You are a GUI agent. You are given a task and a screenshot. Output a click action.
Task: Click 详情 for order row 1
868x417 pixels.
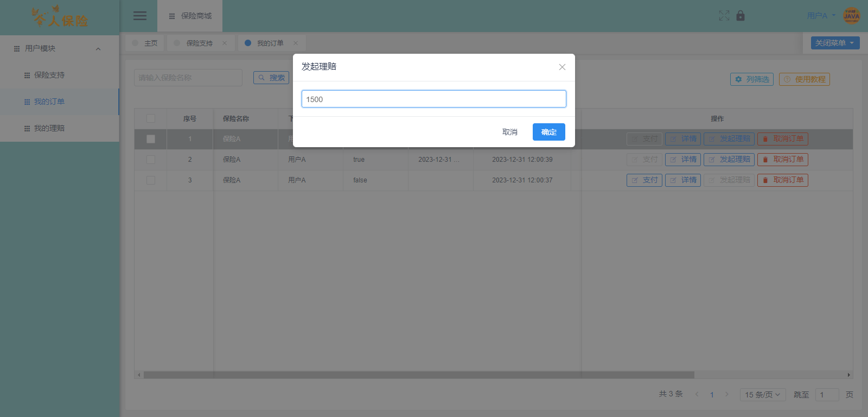[683, 139]
